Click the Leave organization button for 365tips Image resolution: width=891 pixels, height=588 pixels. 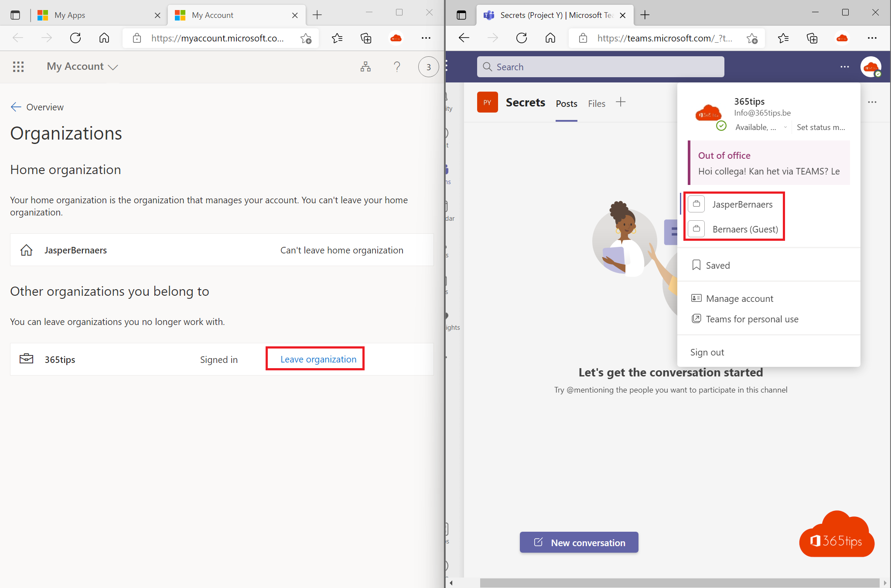pyautogui.click(x=318, y=359)
